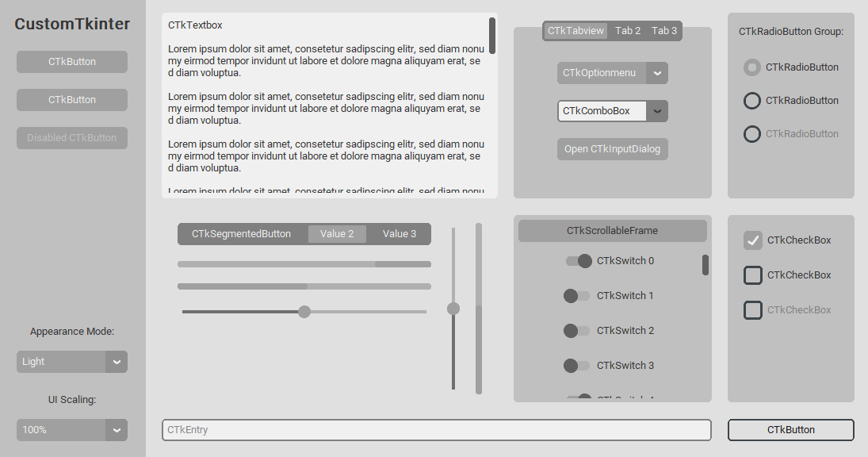Click the CTkScrollableFrame scrollbar thumb
Screen dimensions: 868x457
[705, 265]
